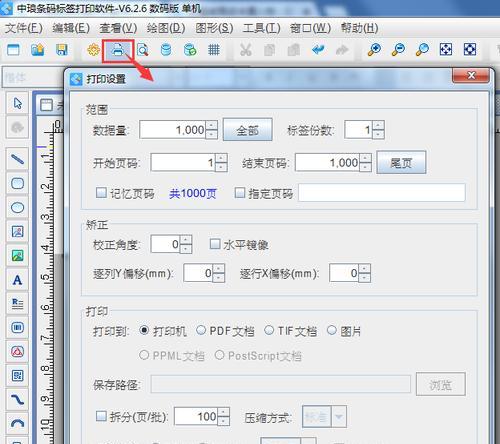The width and height of the screenshot is (500, 444).
Task: Click the 尾页 button
Action: [x=401, y=162]
